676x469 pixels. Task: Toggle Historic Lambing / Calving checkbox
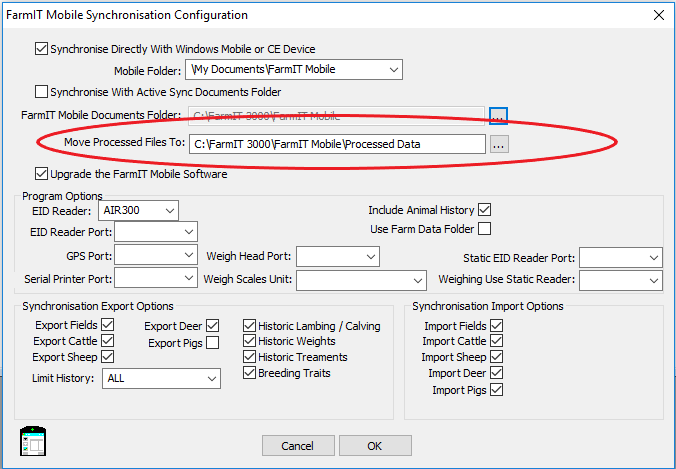point(249,325)
